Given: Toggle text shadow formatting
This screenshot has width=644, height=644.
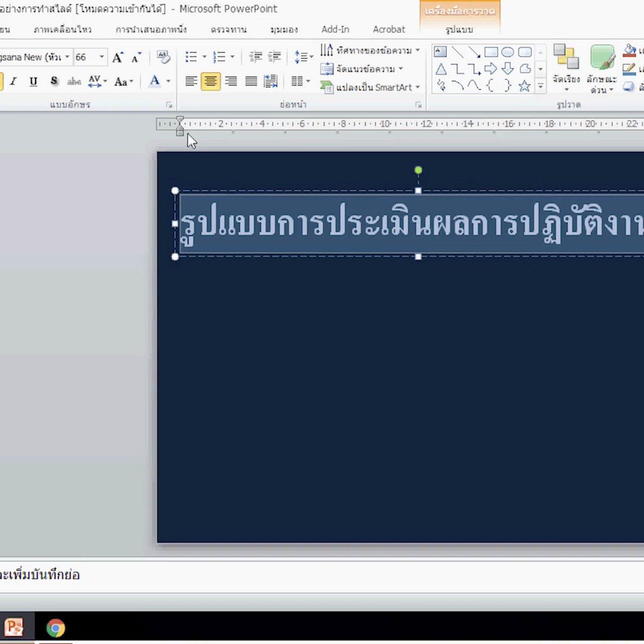Looking at the screenshot, I should [x=54, y=81].
